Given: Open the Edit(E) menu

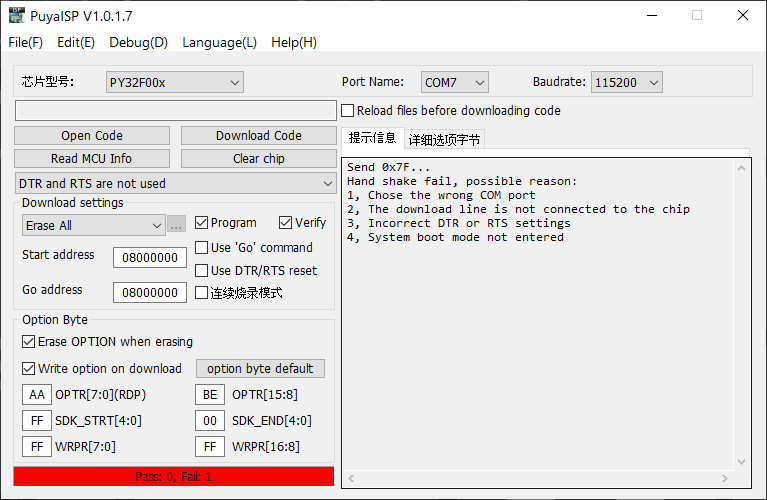Looking at the screenshot, I should coord(76,43).
